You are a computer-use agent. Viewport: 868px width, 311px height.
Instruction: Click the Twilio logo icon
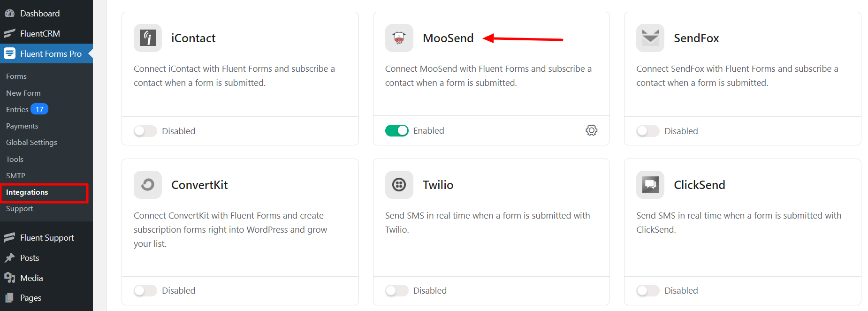click(399, 185)
